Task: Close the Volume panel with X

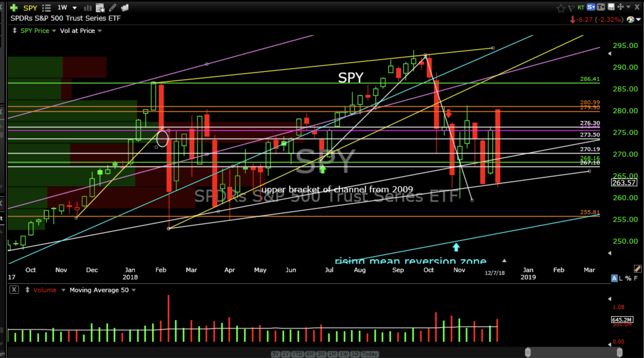Action: click(x=14, y=290)
